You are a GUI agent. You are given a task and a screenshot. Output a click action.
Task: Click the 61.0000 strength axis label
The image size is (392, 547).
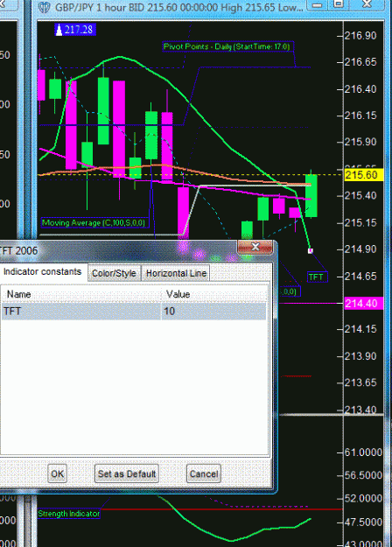coord(363,452)
